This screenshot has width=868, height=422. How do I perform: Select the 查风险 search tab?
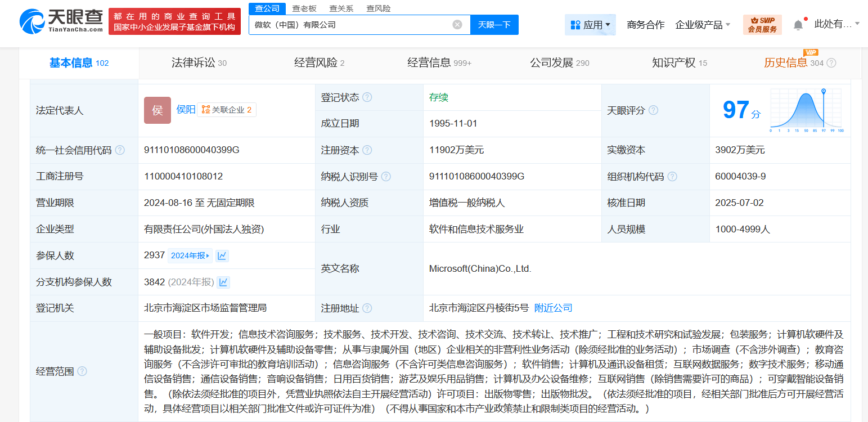click(x=379, y=8)
